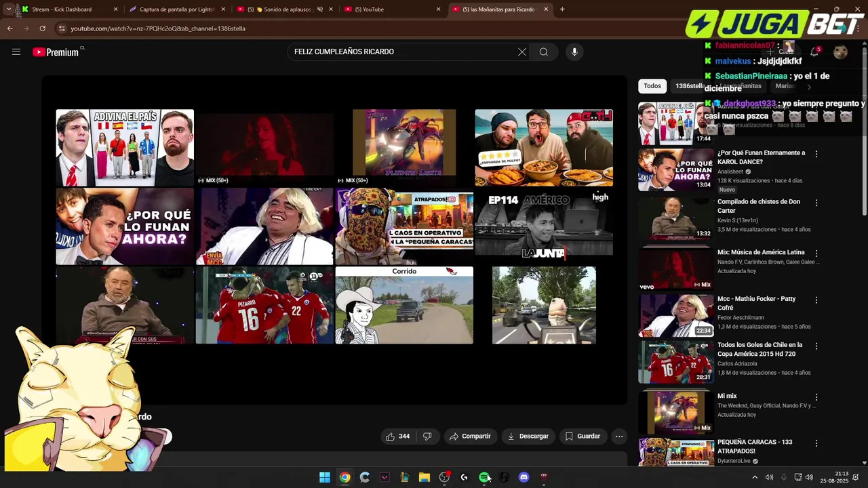
Task: Show hidden system tray icons chevron
Action: 753,477
